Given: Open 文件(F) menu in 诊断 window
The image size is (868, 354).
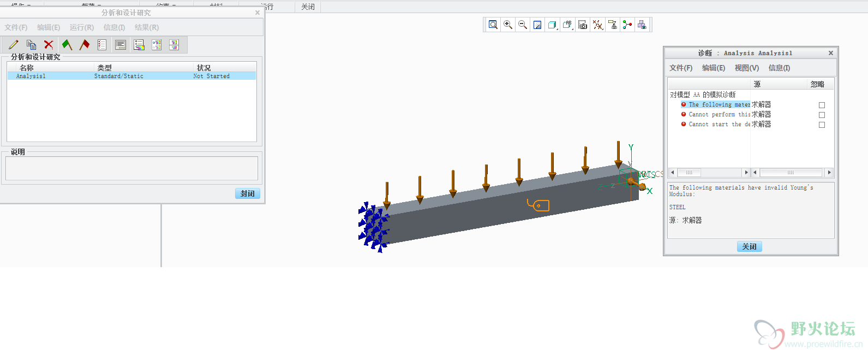Looking at the screenshot, I should pyautogui.click(x=681, y=68).
